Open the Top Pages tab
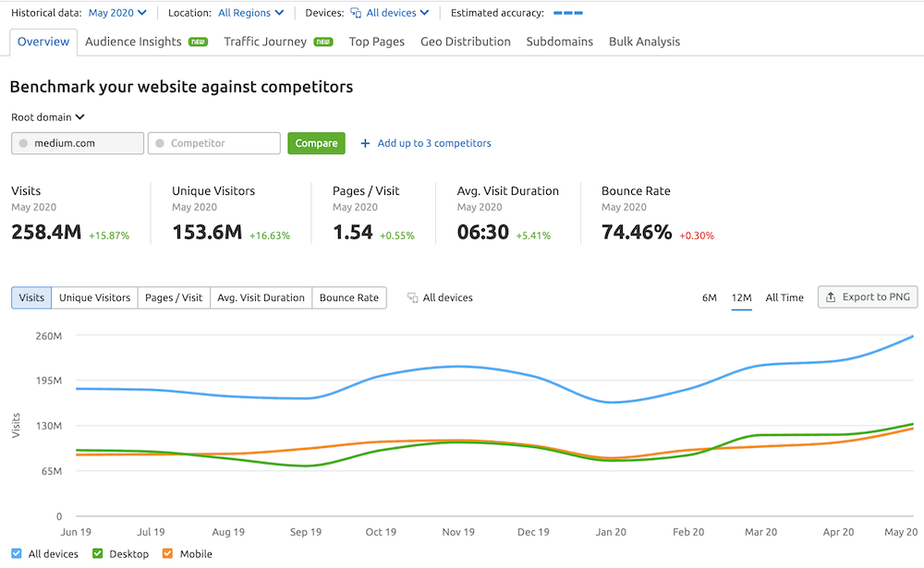This screenshot has height=568, width=924. [376, 41]
